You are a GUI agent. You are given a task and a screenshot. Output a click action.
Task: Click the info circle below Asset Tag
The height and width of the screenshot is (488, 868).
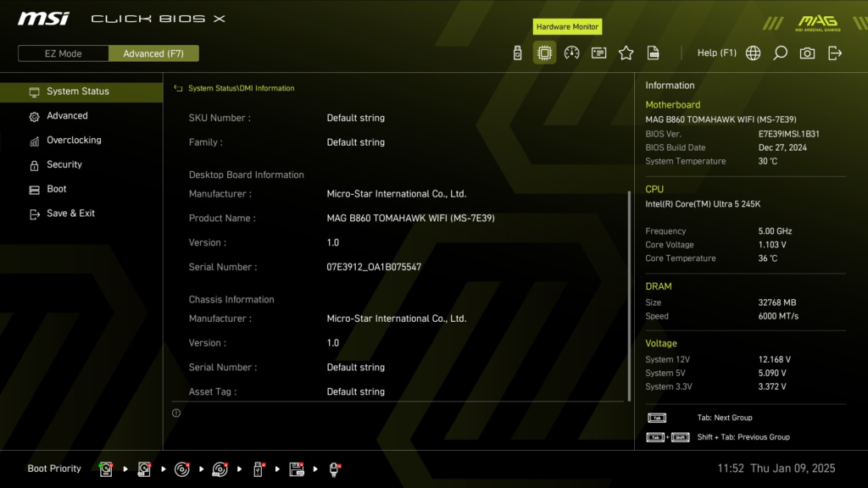pos(176,413)
